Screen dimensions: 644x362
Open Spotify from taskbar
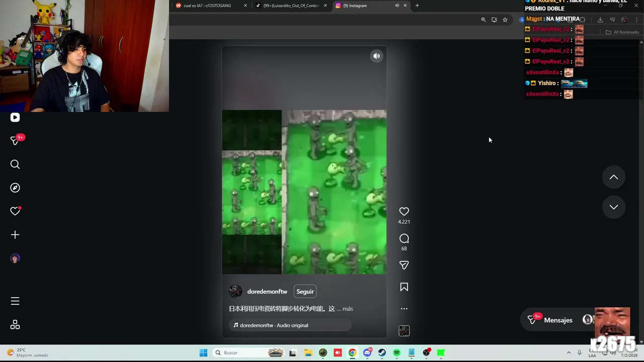coord(397,353)
